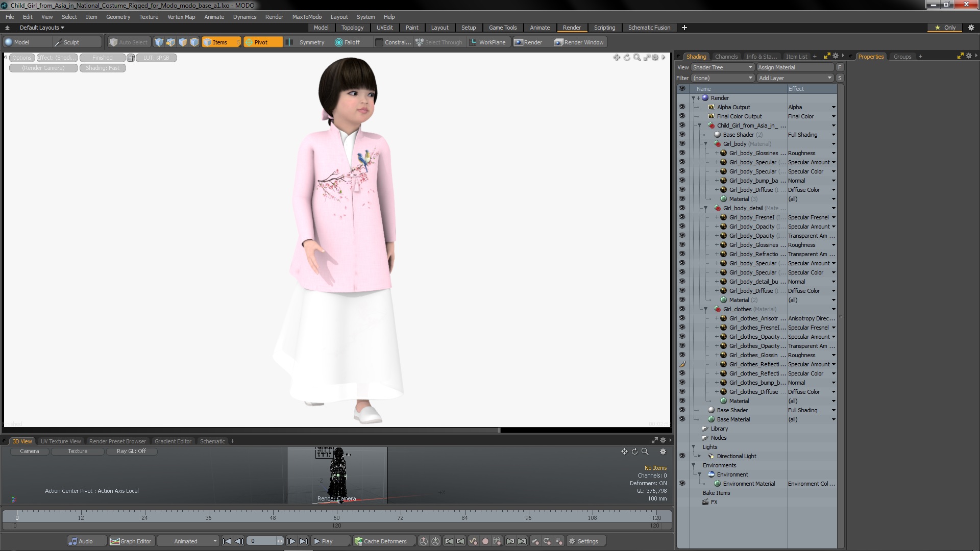Open Filter (none) dropdown
The width and height of the screenshot is (980, 551).
click(x=722, y=78)
